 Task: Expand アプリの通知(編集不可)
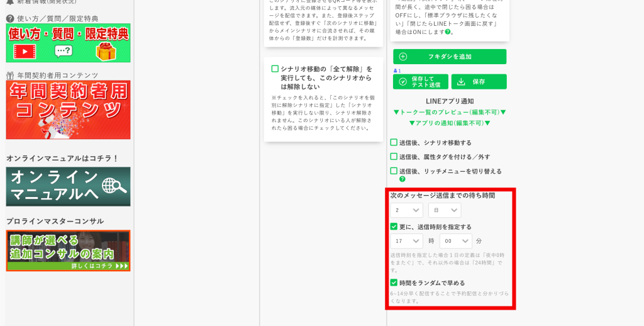click(x=450, y=123)
